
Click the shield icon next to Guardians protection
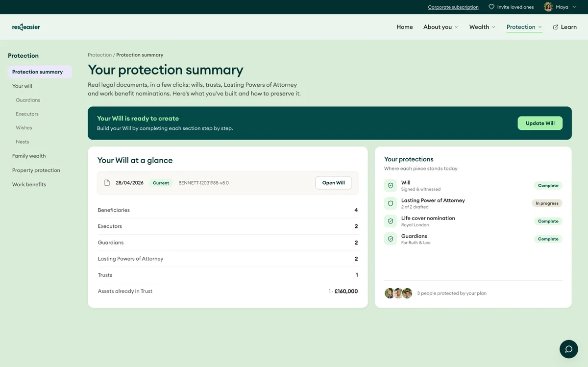click(x=391, y=239)
